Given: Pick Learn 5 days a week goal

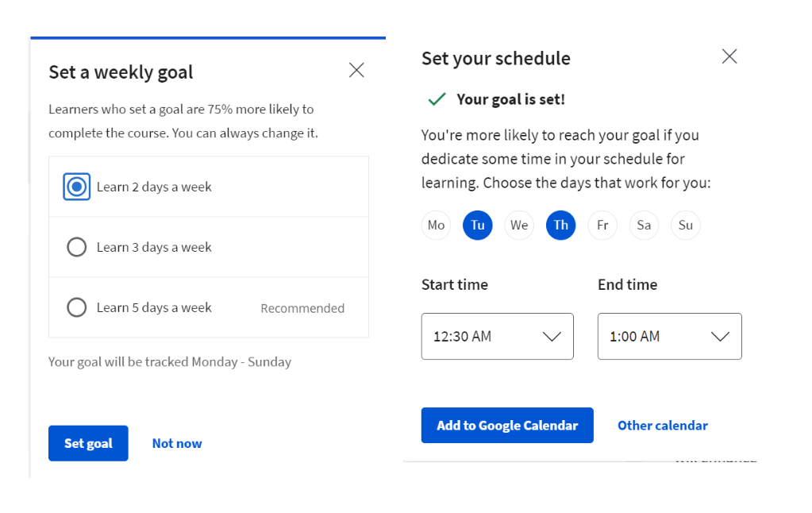Looking at the screenshot, I should pyautogui.click(x=77, y=307).
